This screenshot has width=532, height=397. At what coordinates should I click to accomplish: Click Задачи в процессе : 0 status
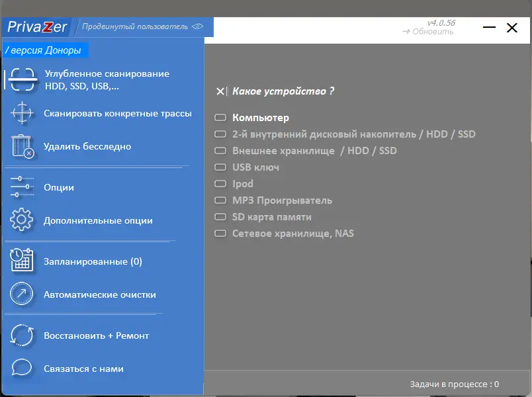(x=455, y=384)
